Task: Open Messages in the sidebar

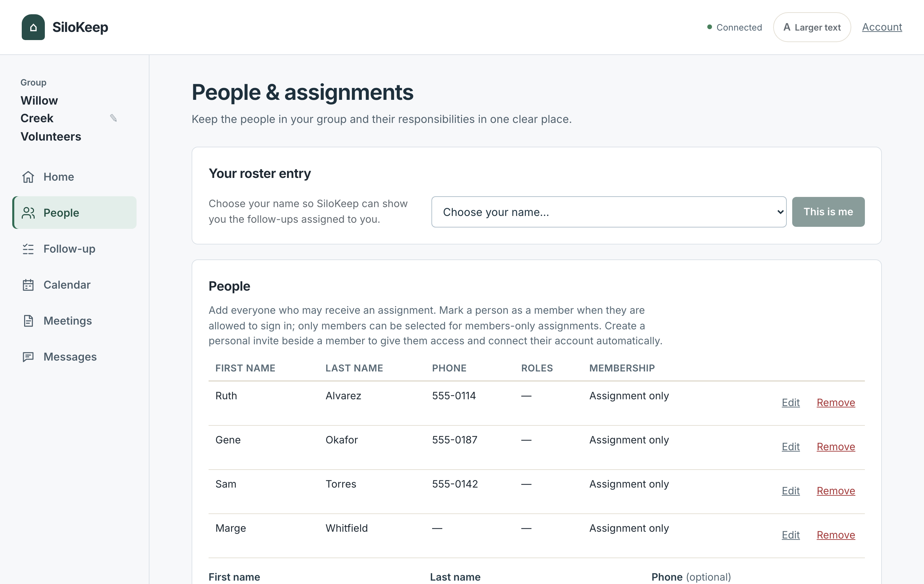Action: pyautogui.click(x=74, y=357)
